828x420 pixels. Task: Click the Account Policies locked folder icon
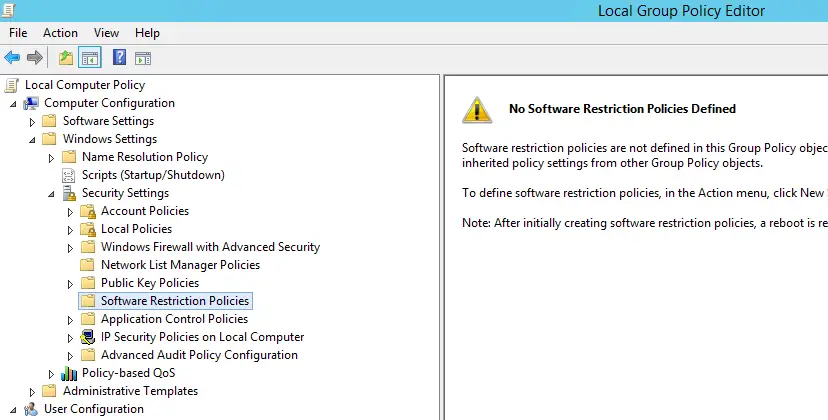click(88, 211)
